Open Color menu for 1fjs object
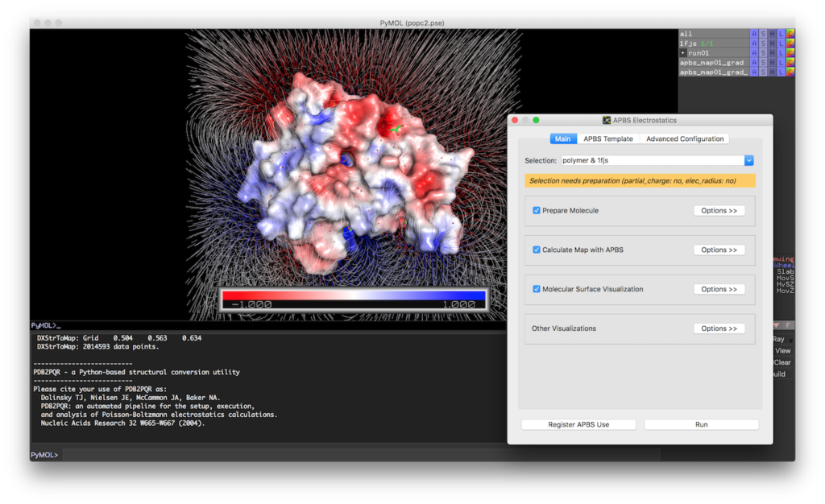Screen dimensions: 825x504 [790, 43]
